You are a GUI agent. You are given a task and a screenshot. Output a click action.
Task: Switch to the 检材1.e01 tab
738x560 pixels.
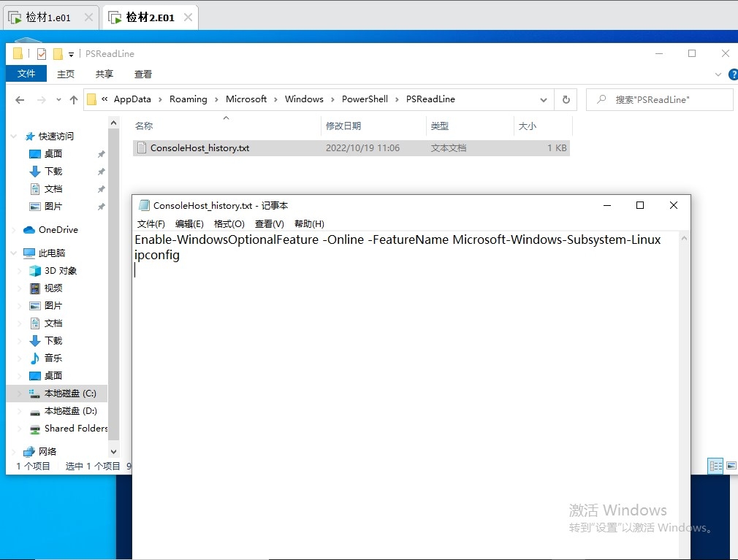49,17
